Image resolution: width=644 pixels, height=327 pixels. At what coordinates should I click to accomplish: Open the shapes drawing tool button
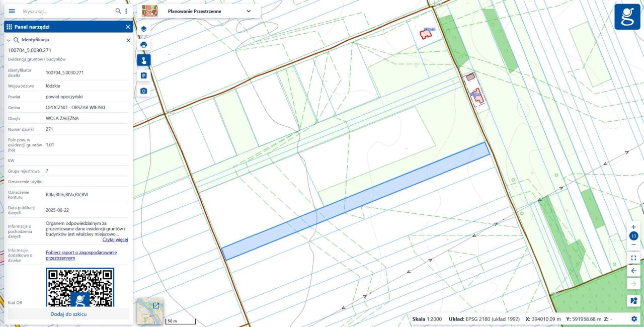(633, 301)
